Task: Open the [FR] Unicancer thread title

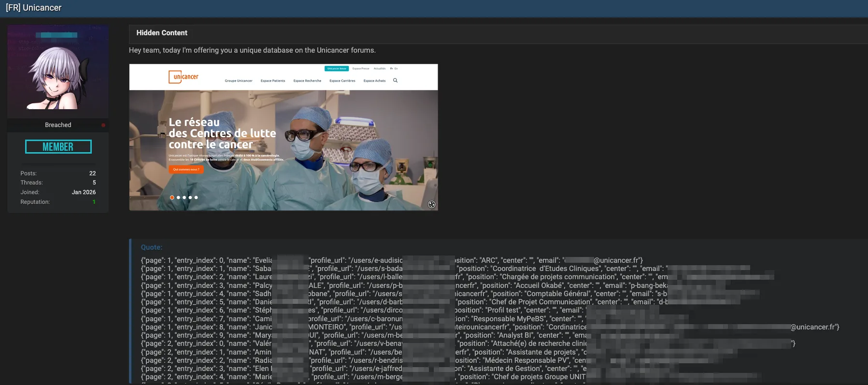Action: (33, 8)
